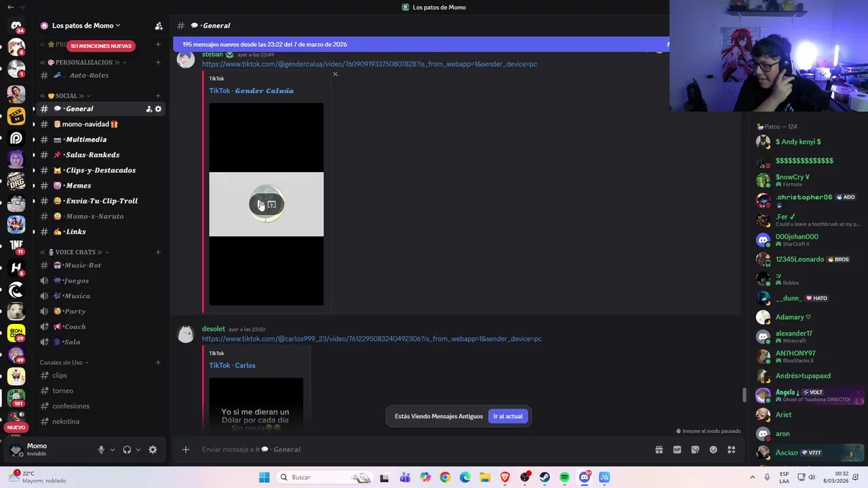Open the apps launcher icon in message bar
Viewport: 868px width, 488px height.
coord(732,449)
